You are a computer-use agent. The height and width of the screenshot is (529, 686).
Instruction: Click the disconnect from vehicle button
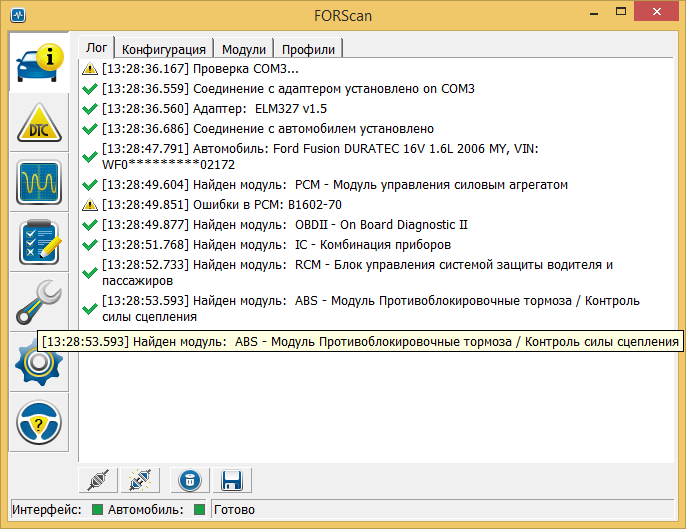[140, 480]
